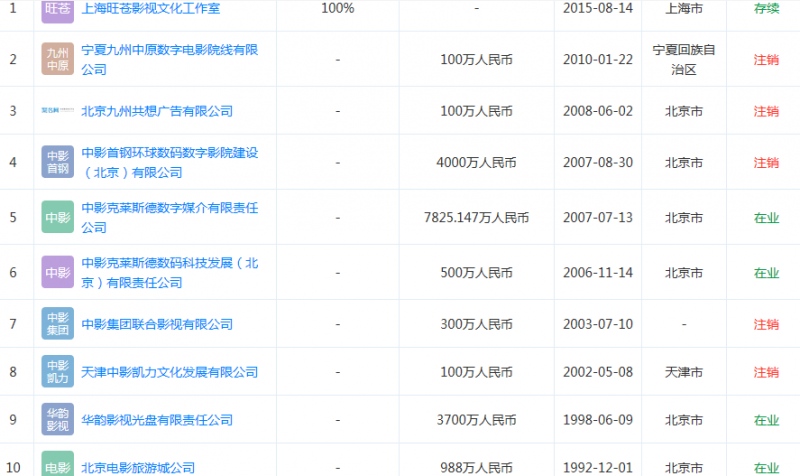The height and width of the screenshot is (476, 800).
Task: Click the purple 中影 logo for 克莱斯德数码科技
Action: click(x=58, y=272)
